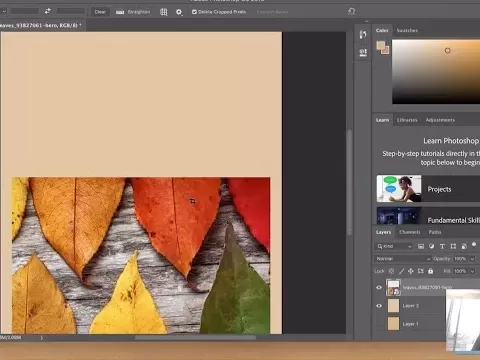Screen dimensions: 480x360
Task: Open the Properties panel icon in dock
Action: pos(363,52)
